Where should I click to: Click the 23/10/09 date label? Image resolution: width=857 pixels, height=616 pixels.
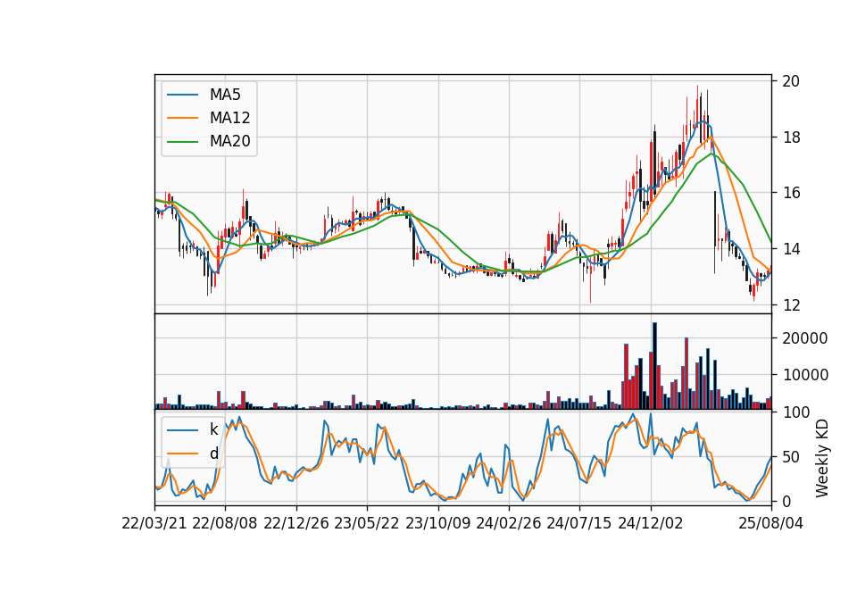[x=437, y=523]
